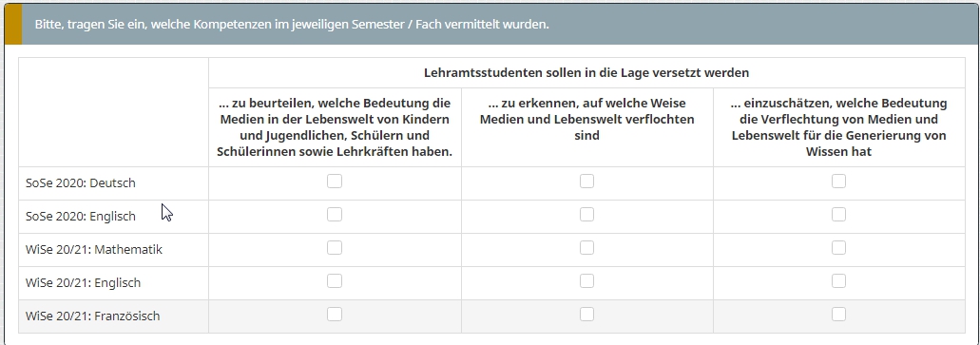Select WiSe 20/21: Mathematik 'einzuschätzen' checkbox

pyautogui.click(x=838, y=247)
